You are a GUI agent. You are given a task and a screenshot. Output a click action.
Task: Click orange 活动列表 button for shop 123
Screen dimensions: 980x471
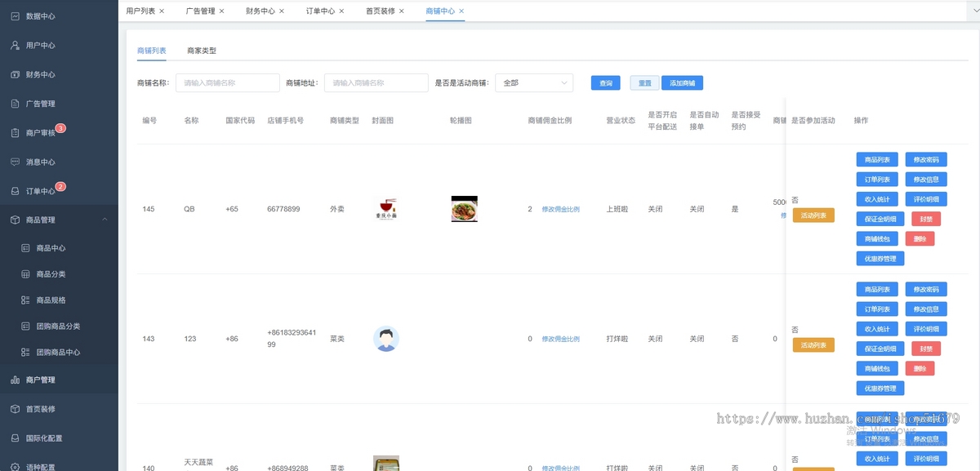point(813,345)
